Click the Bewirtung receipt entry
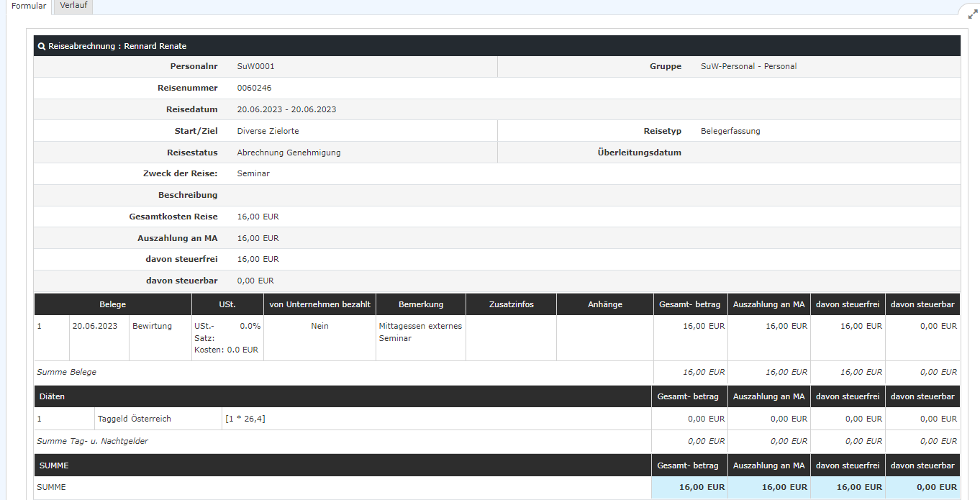The image size is (980, 500). (152, 326)
